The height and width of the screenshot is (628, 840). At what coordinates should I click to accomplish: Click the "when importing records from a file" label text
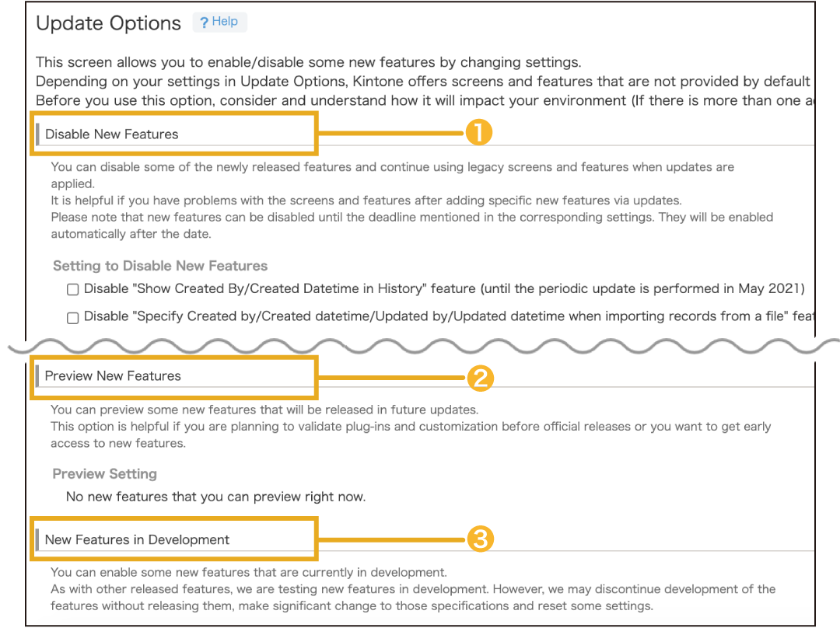tap(684, 316)
